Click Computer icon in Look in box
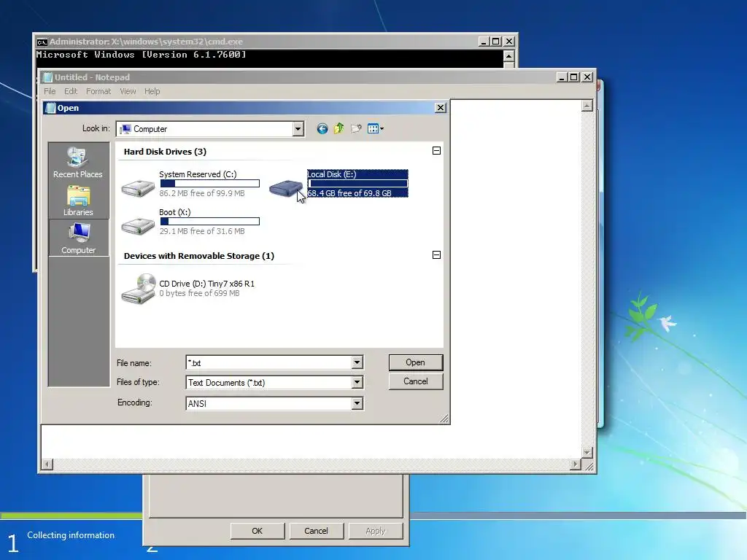Viewport: 747px width, 560px height. tap(125, 129)
